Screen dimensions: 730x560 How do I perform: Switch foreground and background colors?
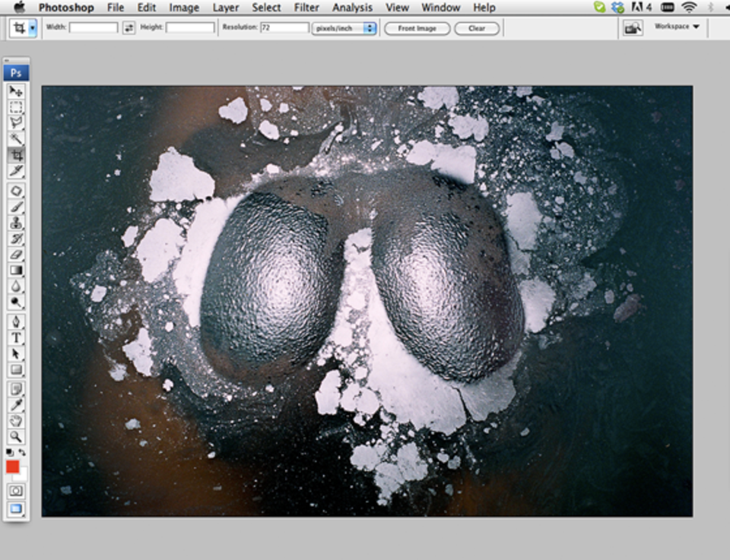23,453
